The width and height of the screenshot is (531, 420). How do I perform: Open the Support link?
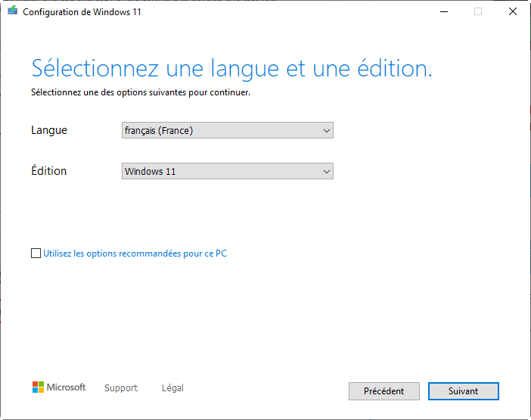121,388
